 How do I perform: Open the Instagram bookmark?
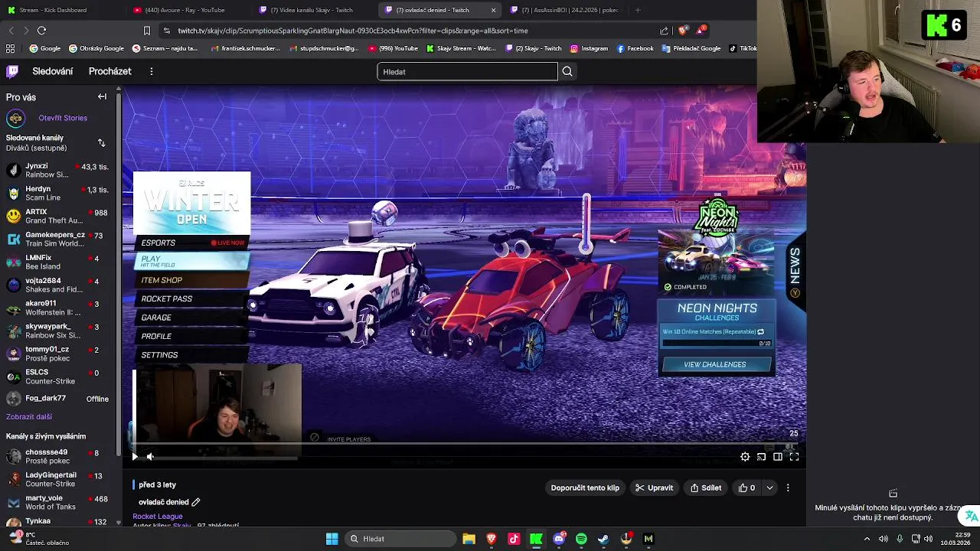[589, 48]
